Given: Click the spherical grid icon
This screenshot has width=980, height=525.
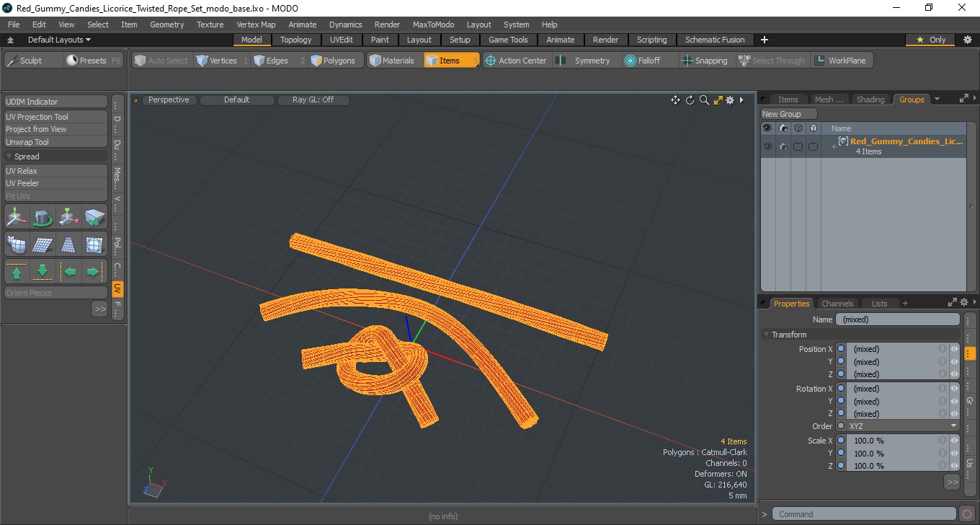Looking at the screenshot, I should coord(94,244).
